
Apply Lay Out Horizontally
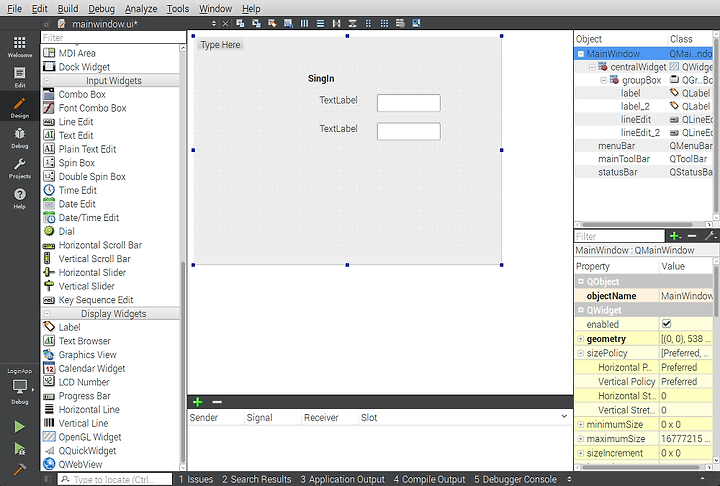[304, 23]
